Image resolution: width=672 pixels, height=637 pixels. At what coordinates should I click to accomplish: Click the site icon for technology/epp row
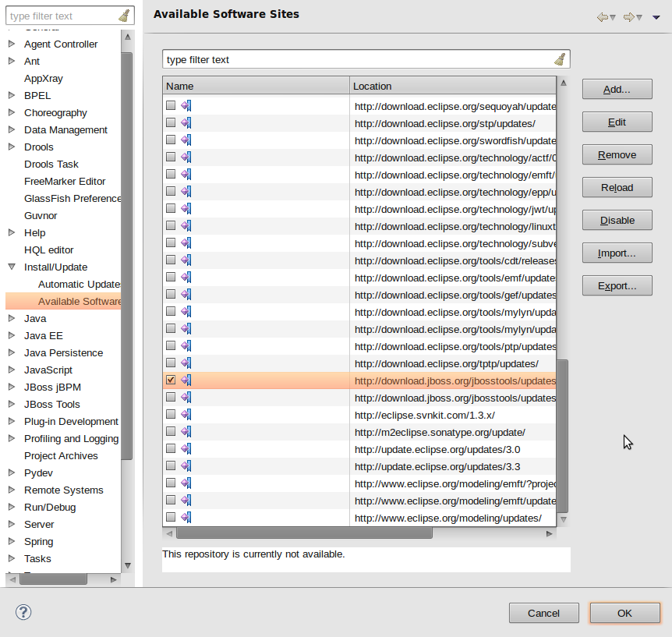[x=186, y=191]
